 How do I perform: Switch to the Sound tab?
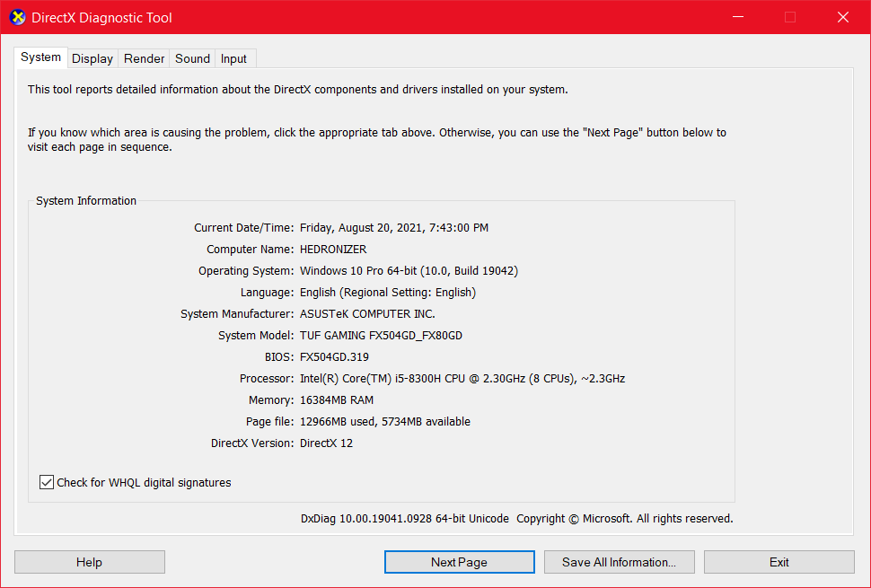pos(192,58)
